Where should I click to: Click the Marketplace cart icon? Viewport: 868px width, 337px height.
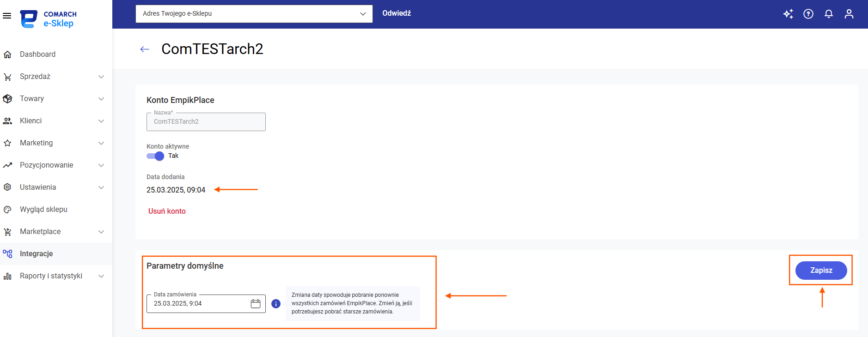point(7,232)
